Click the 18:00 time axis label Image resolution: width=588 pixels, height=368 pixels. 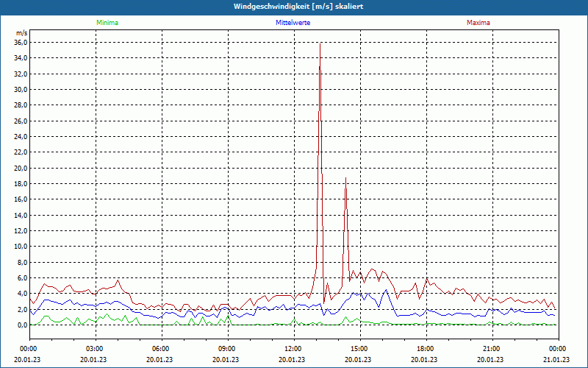click(426, 349)
